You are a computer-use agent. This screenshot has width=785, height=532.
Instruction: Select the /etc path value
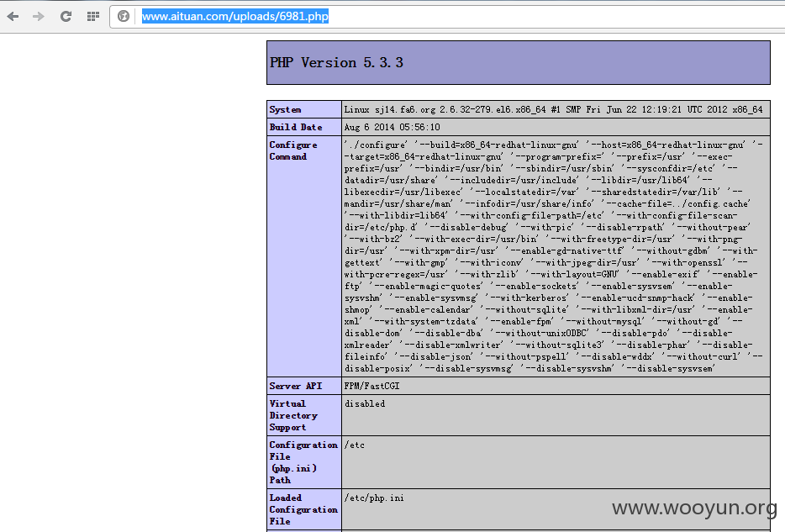click(x=355, y=445)
